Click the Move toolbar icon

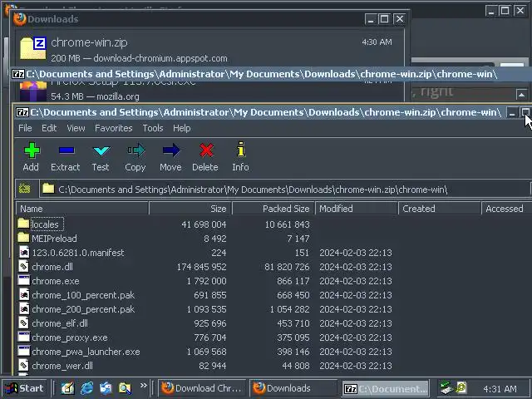coord(171,150)
